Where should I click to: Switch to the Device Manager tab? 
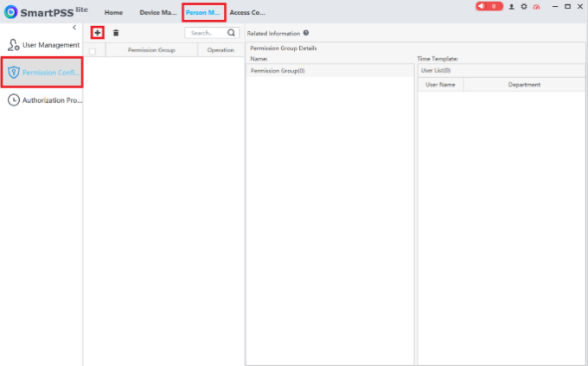pyautogui.click(x=158, y=12)
